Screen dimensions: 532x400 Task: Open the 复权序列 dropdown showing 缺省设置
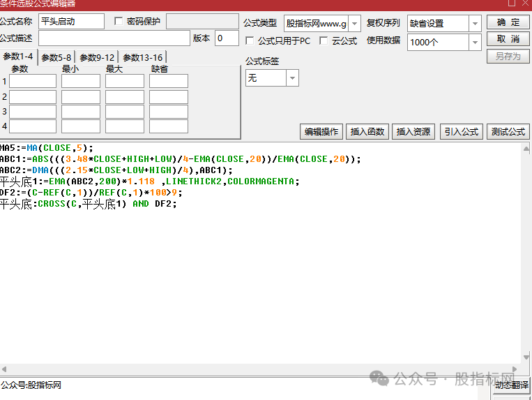pos(475,24)
